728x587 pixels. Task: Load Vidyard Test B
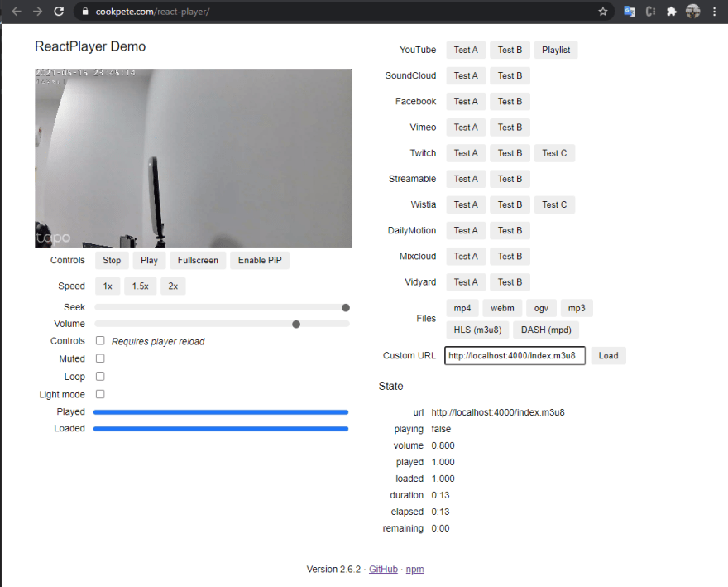pos(510,282)
